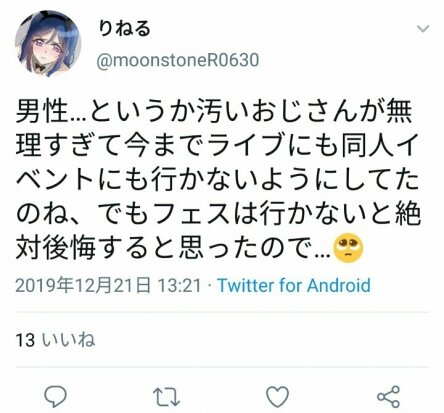Click the いいね label beside the count
This screenshot has height=413, width=444.
click(x=69, y=340)
